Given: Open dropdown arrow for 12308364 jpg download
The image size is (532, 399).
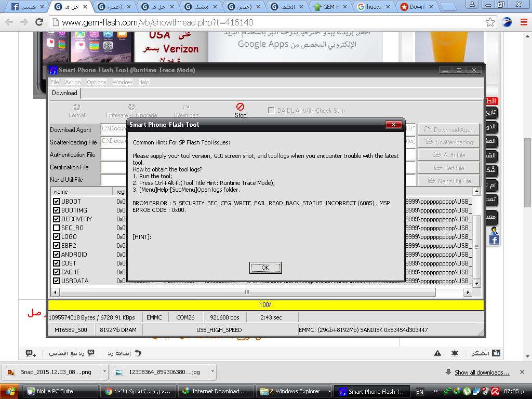Looking at the screenshot, I should click(212, 372).
